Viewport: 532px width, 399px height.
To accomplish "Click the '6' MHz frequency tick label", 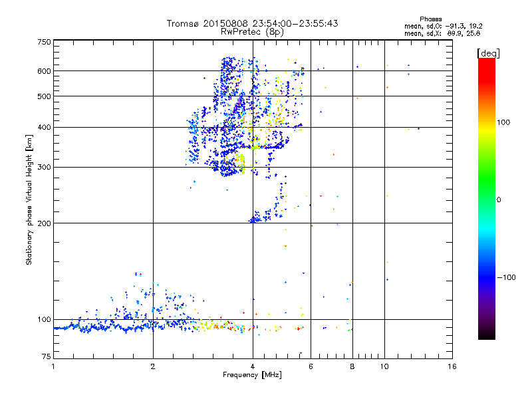I will point(311,366).
